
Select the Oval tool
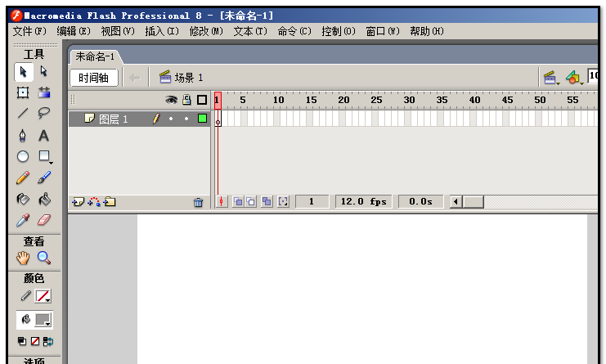23,156
